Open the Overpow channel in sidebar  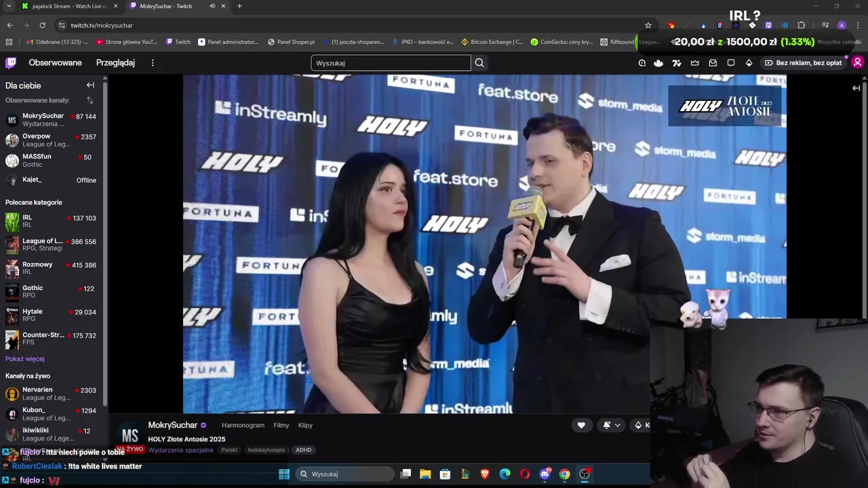tap(52, 140)
